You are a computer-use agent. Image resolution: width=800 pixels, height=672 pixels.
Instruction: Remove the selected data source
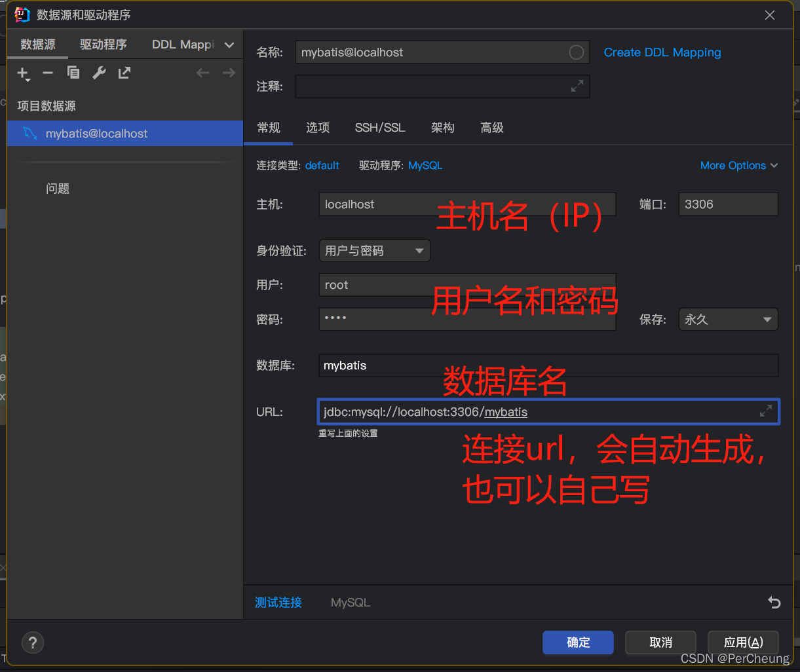coord(47,73)
